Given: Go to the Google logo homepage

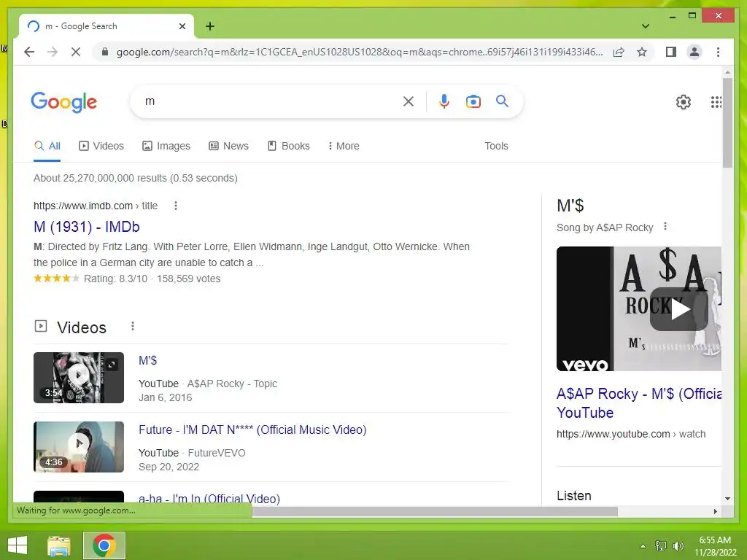Looking at the screenshot, I should click(64, 102).
